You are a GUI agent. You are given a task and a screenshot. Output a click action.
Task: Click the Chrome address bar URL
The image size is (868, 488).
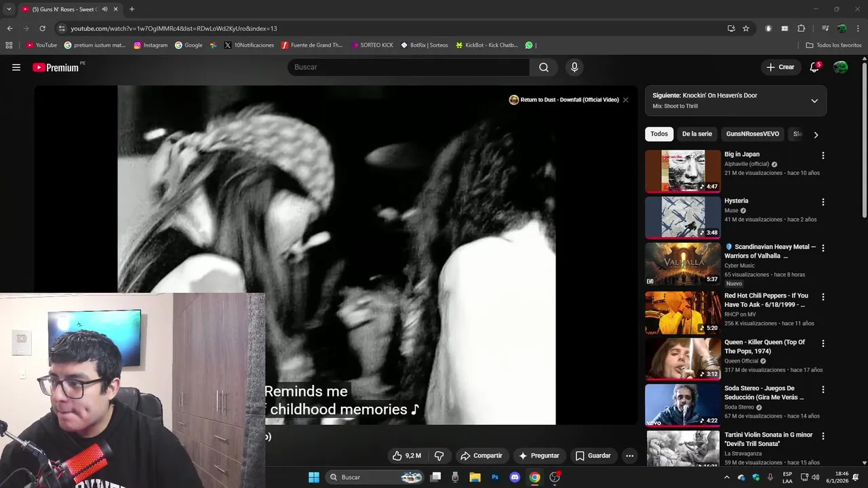(x=174, y=28)
